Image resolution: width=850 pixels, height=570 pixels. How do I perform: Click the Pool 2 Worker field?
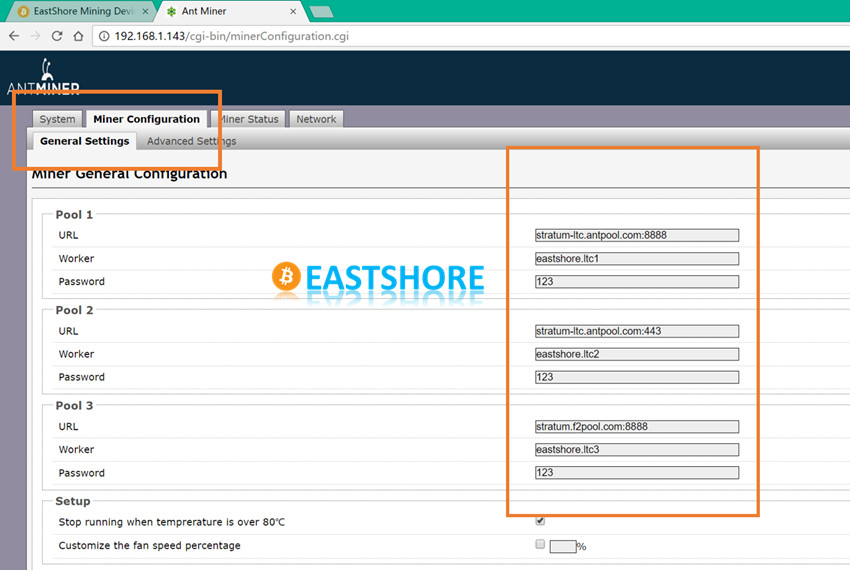pyautogui.click(x=636, y=354)
